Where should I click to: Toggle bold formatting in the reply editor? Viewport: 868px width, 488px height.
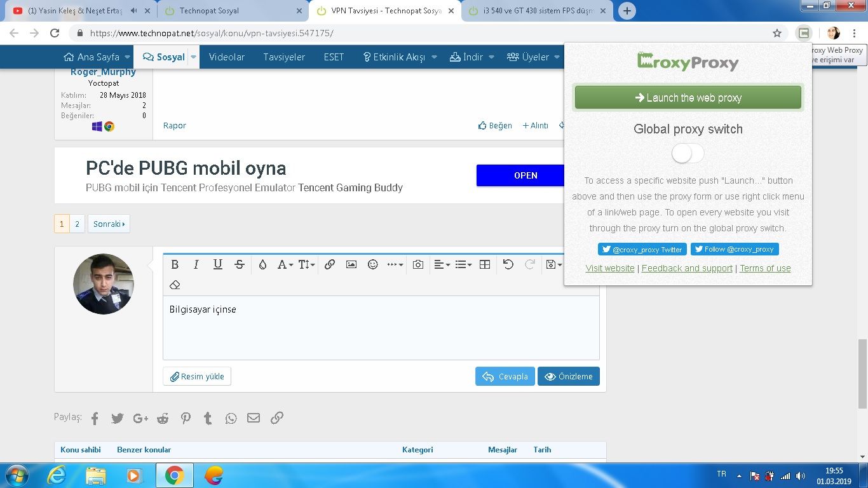pyautogui.click(x=175, y=265)
